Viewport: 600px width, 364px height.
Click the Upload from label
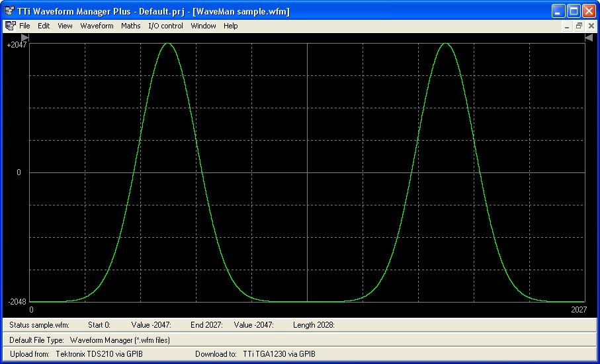point(30,354)
